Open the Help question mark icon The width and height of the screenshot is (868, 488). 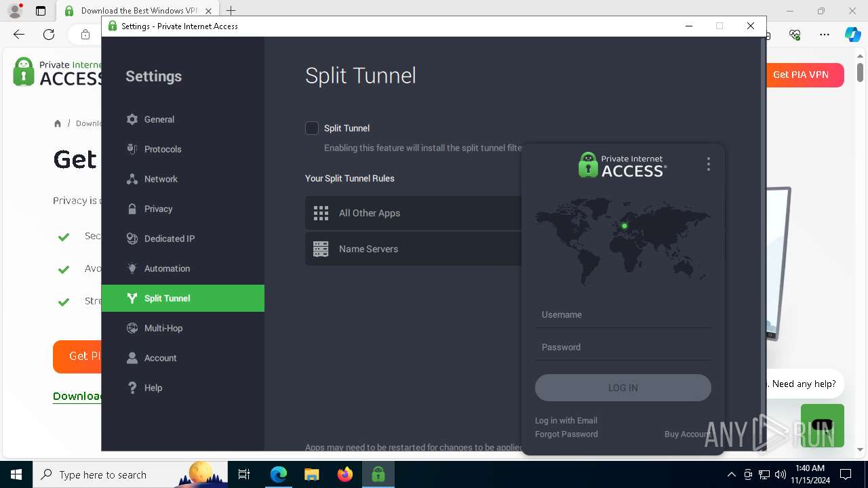132,388
